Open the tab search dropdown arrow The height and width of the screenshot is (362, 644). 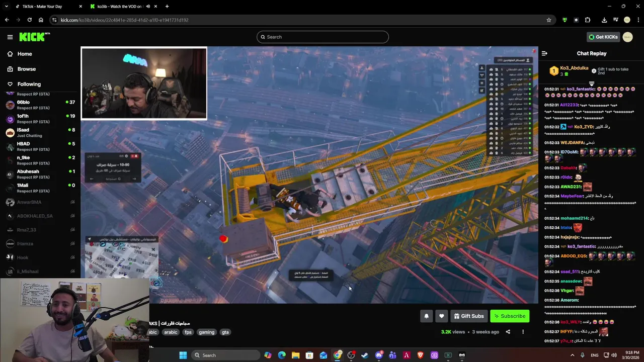point(6,7)
